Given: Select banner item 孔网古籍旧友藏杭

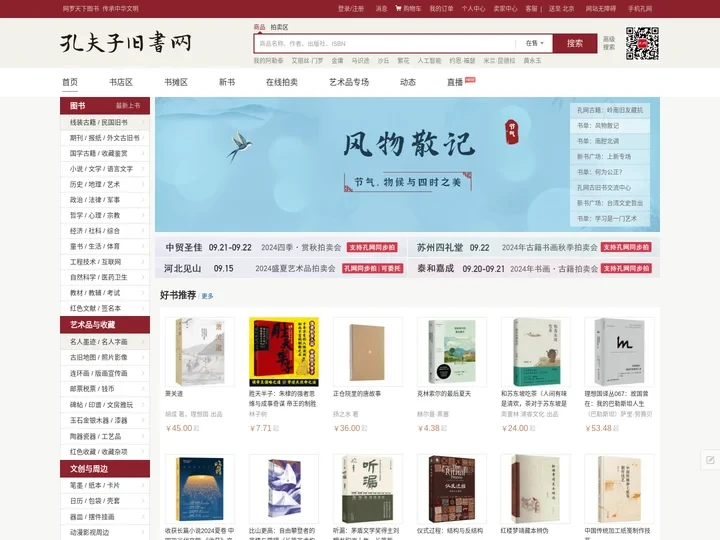Looking at the screenshot, I should click(x=610, y=110).
